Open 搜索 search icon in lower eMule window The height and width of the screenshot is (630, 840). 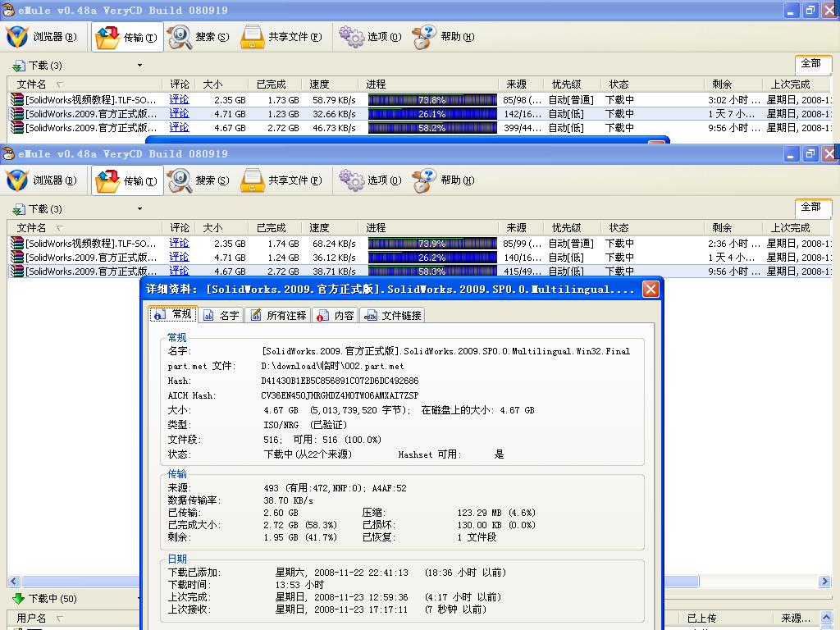point(179,180)
